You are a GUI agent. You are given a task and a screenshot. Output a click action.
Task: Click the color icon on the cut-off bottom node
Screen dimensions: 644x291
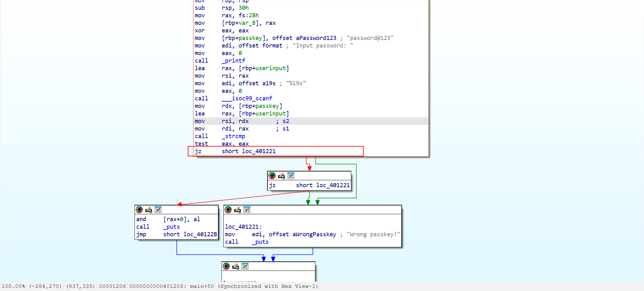click(x=226, y=266)
